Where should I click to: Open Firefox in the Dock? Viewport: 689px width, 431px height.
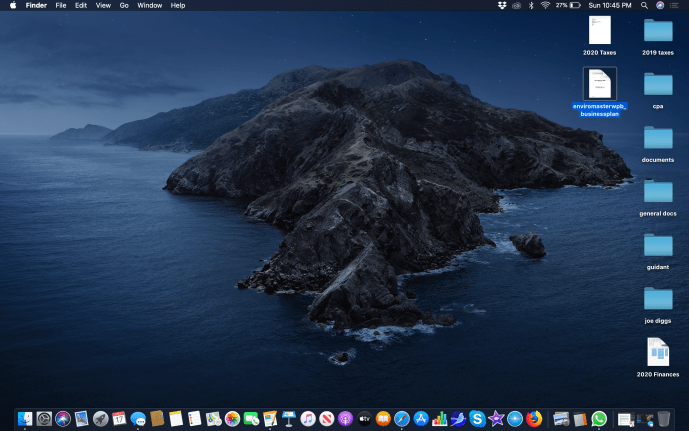coord(534,419)
